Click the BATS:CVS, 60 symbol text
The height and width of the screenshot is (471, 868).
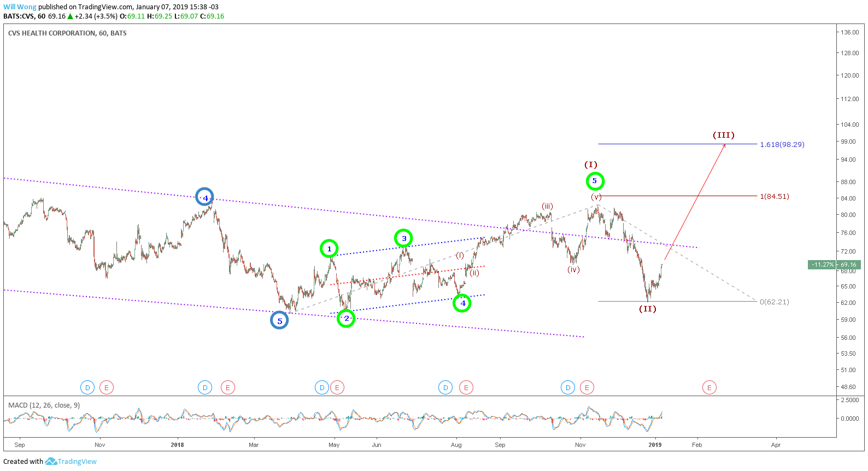pos(25,16)
